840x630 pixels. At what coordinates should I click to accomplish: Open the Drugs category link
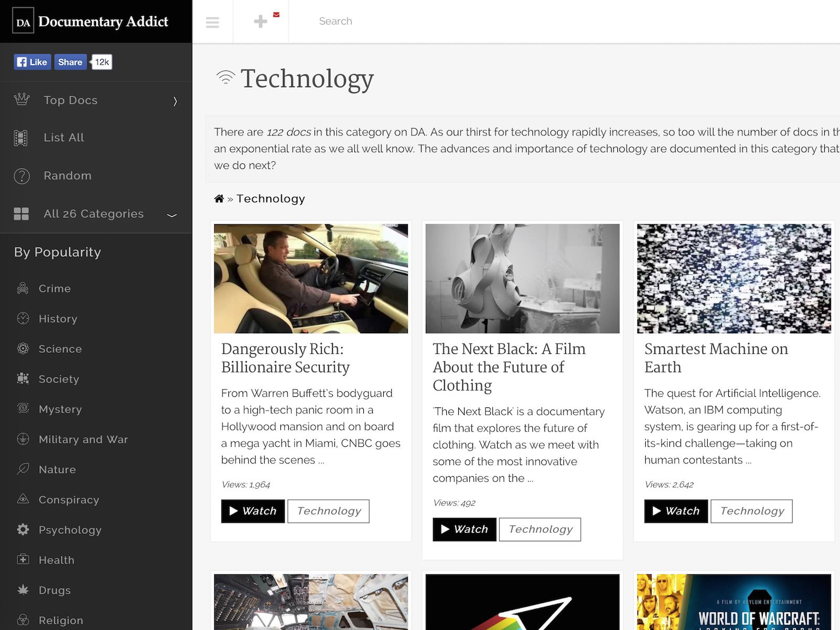(x=55, y=590)
